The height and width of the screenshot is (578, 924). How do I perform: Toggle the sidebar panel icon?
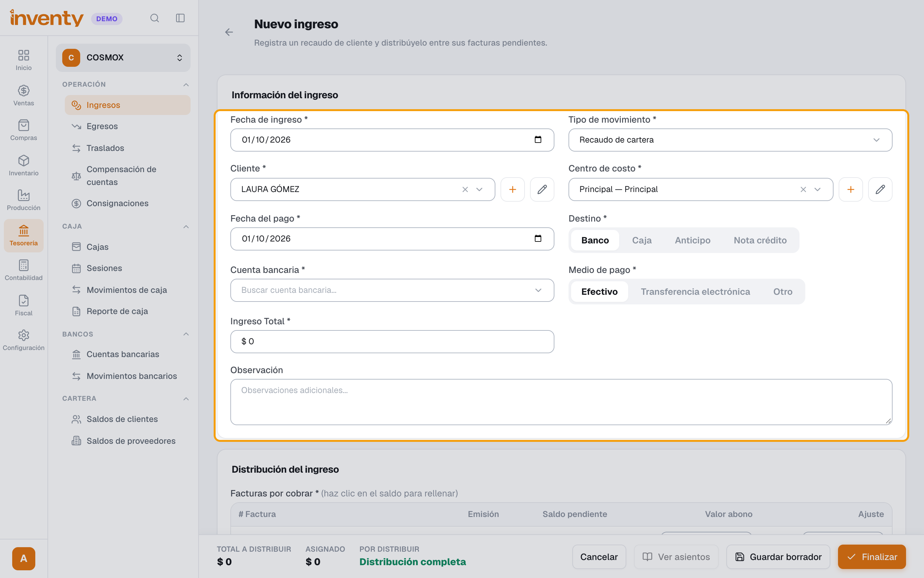coord(180,18)
